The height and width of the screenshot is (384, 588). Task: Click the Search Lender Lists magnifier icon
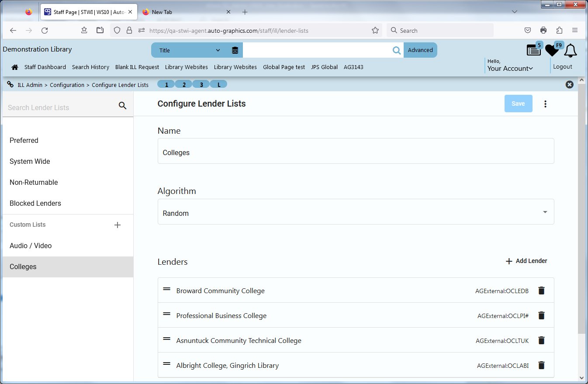(x=123, y=106)
